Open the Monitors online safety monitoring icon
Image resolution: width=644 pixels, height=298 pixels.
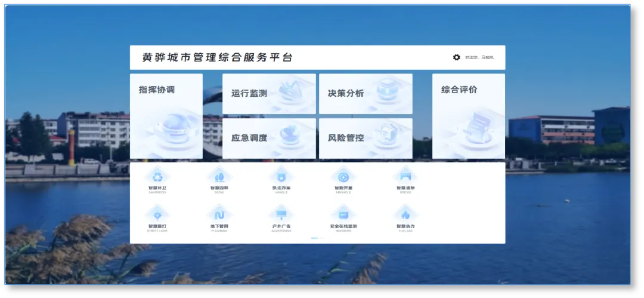(x=343, y=215)
